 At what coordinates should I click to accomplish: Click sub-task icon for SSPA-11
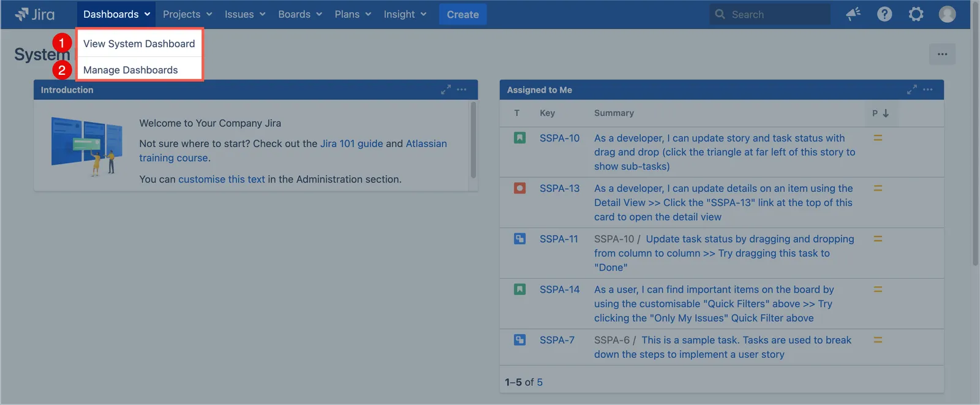pos(519,239)
